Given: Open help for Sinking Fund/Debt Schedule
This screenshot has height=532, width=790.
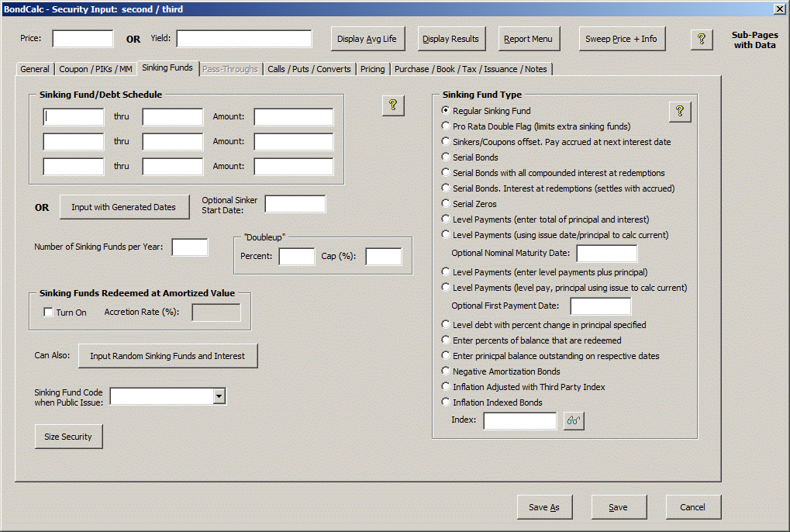Looking at the screenshot, I should [x=393, y=105].
